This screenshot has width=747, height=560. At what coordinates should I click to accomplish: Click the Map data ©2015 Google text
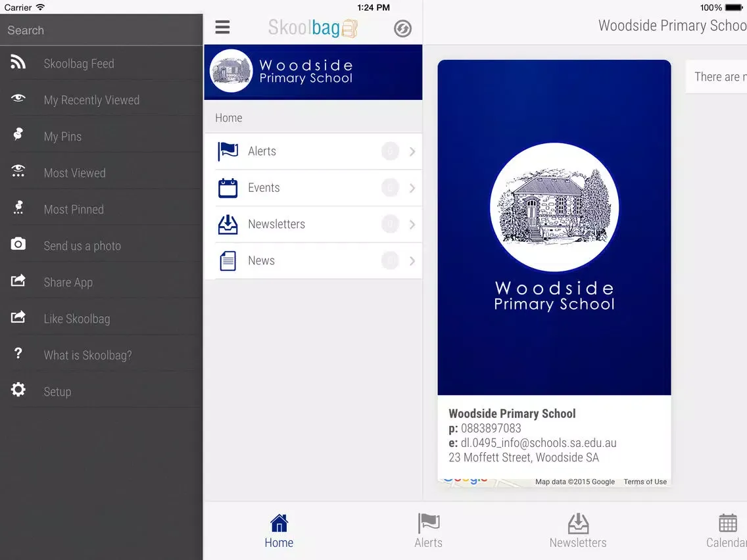click(x=575, y=481)
